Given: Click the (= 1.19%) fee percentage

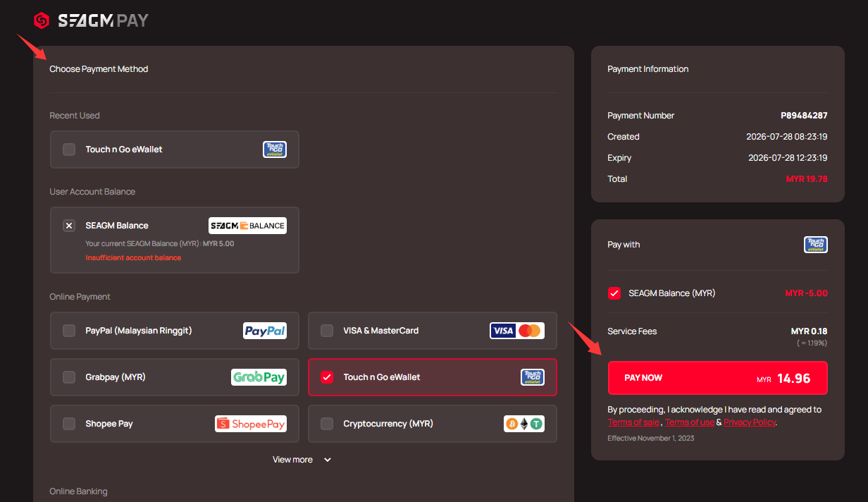Looking at the screenshot, I should [812, 343].
